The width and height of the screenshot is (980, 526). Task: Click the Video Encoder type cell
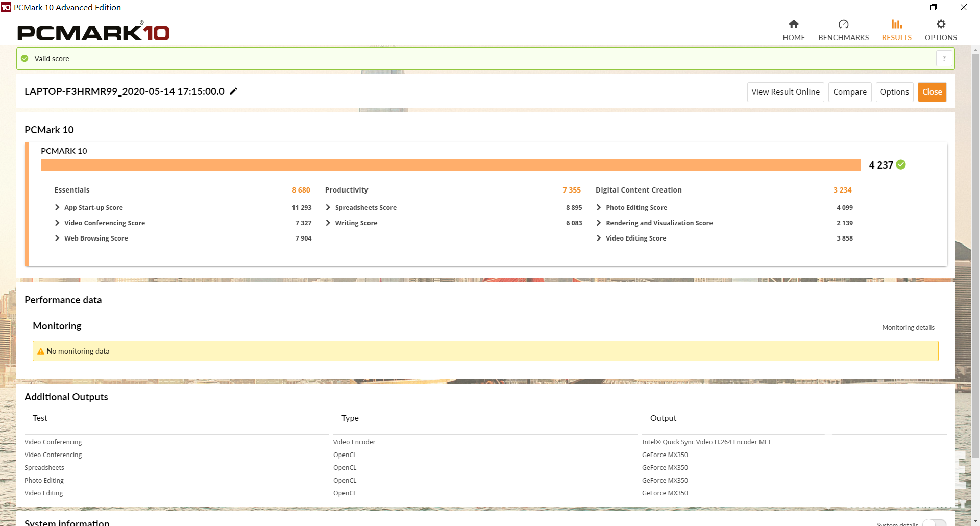click(354, 442)
